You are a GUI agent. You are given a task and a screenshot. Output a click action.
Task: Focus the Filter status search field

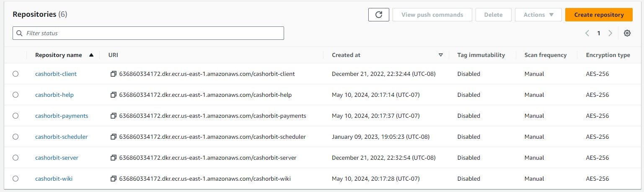(148, 33)
